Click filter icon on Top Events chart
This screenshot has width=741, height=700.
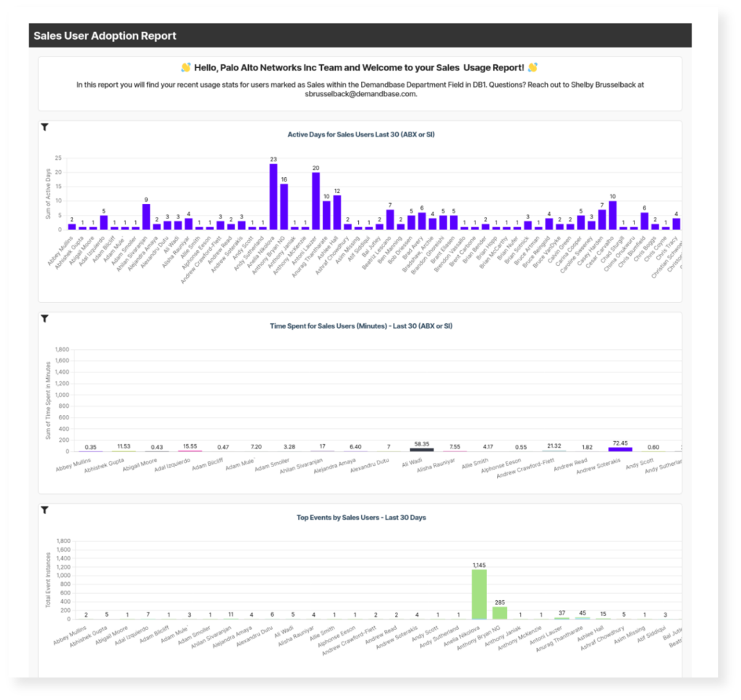[x=45, y=510]
